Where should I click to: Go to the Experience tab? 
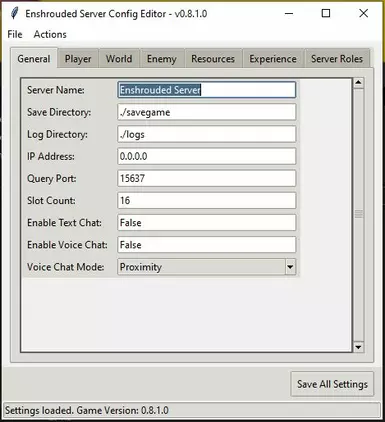273,59
